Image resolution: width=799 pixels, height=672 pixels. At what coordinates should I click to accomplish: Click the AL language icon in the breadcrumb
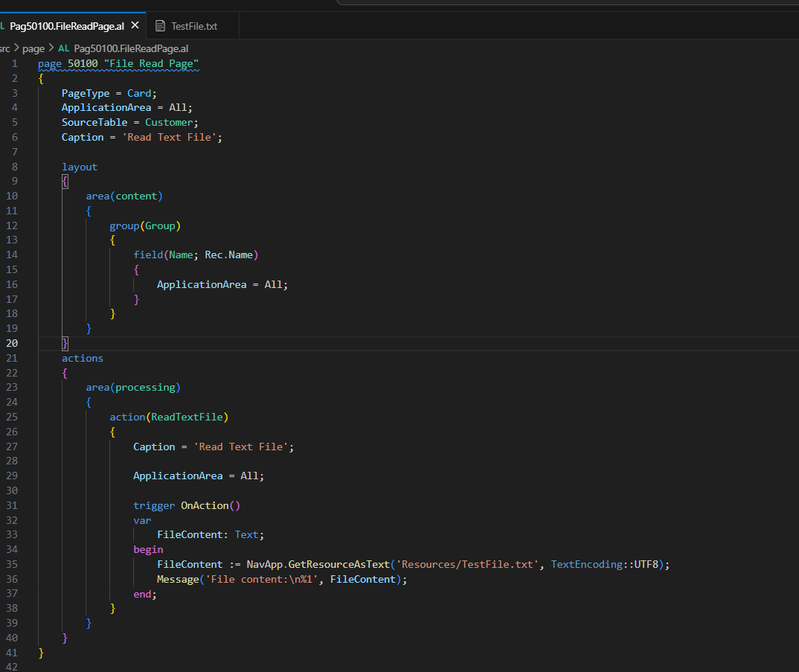coord(63,48)
